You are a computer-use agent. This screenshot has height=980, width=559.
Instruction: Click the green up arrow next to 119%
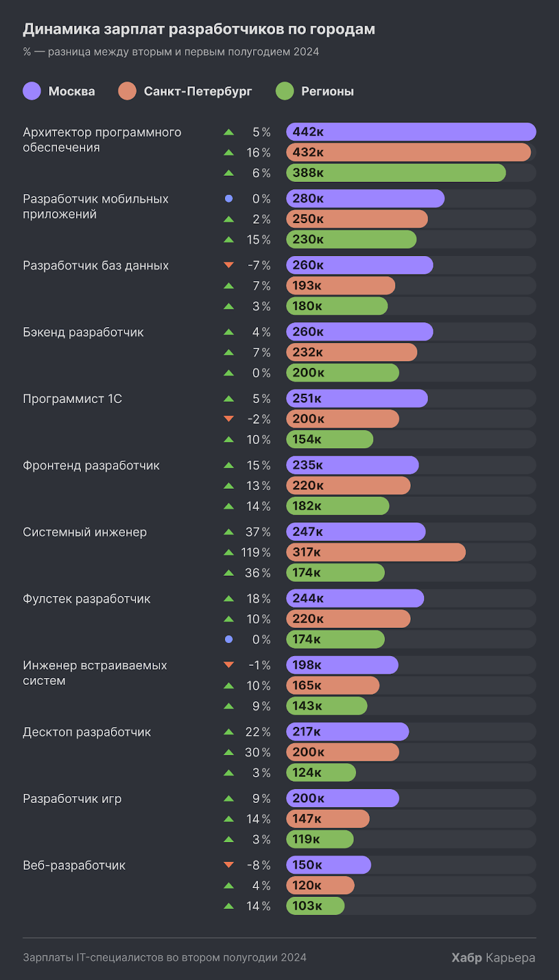click(x=229, y=552)
